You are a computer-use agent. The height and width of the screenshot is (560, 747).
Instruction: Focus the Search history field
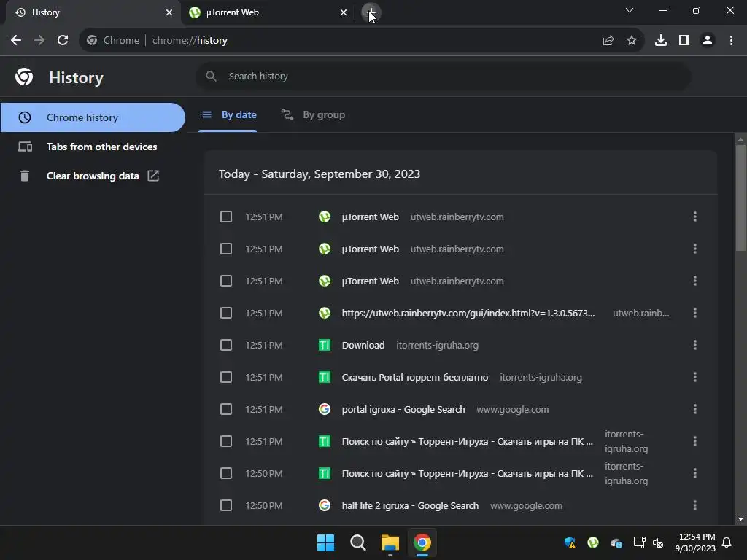coord(443,76)
